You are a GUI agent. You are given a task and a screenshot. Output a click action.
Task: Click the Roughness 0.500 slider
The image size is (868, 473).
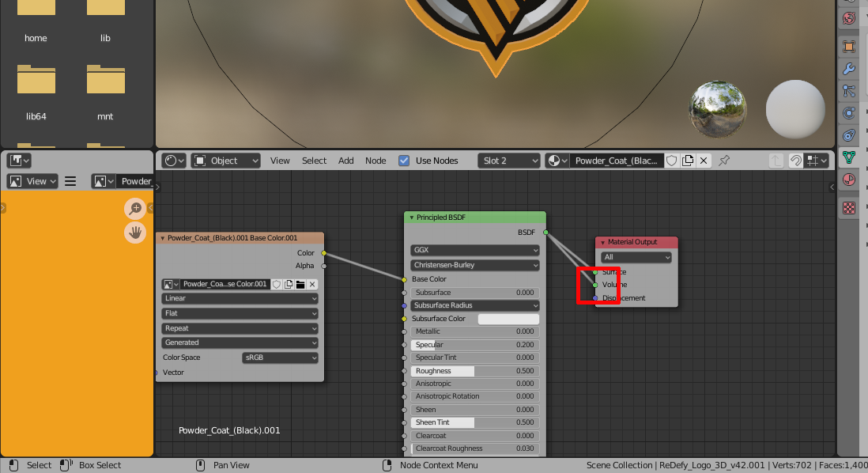point(475,371)
